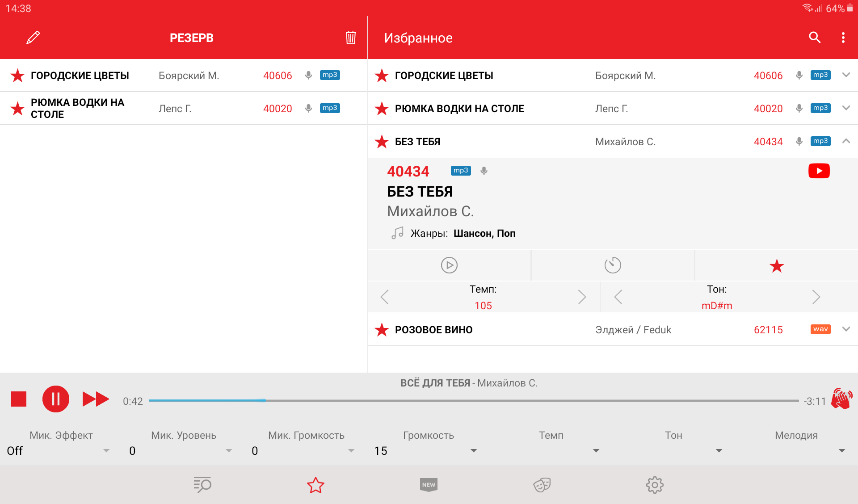Open the theater masks tab
Screen dimensions: 858x504
[x=542, y=485]
